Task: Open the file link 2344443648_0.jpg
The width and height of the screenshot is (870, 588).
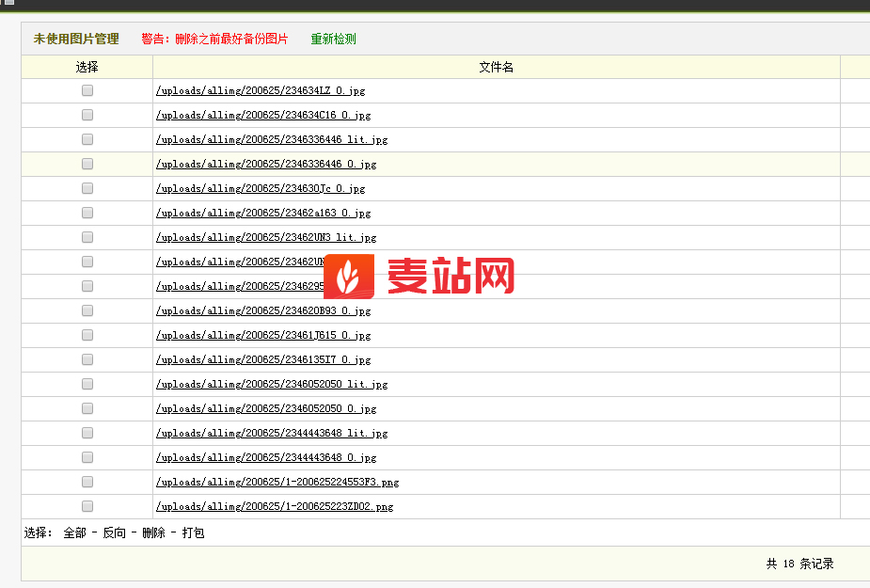Action: tap(266, 456)
